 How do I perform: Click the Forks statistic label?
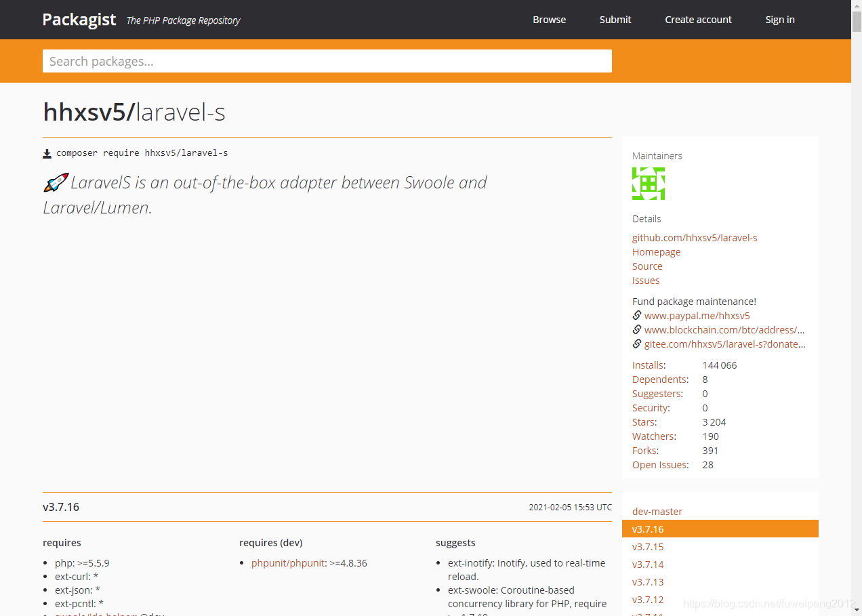[x=645, y=451]
